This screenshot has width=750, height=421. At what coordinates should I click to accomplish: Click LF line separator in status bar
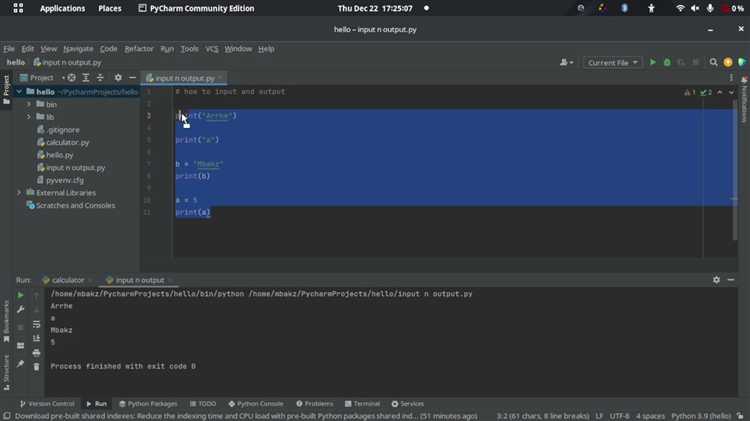[x=599, y=416]
